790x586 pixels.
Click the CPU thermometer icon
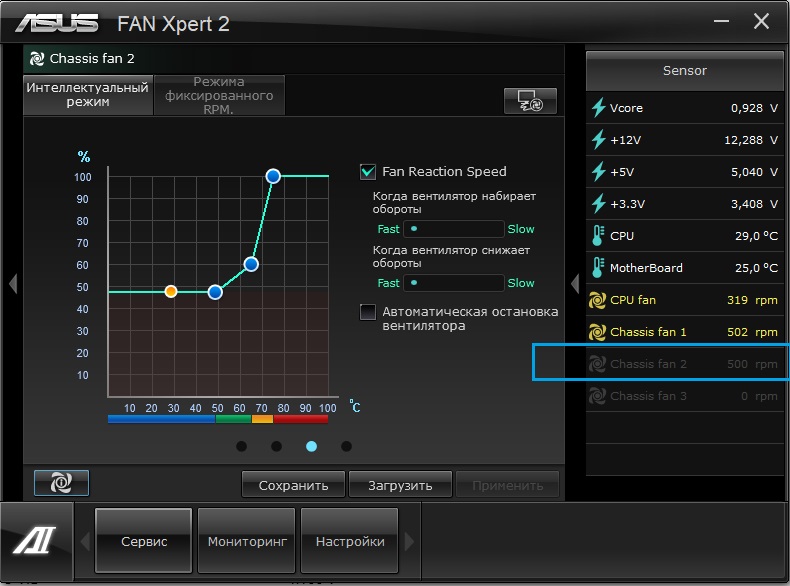coord(598,236)
